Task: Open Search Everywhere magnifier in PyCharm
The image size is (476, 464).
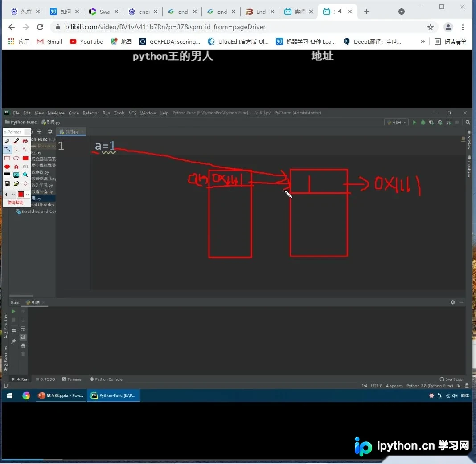Action: tap(468, 122)
